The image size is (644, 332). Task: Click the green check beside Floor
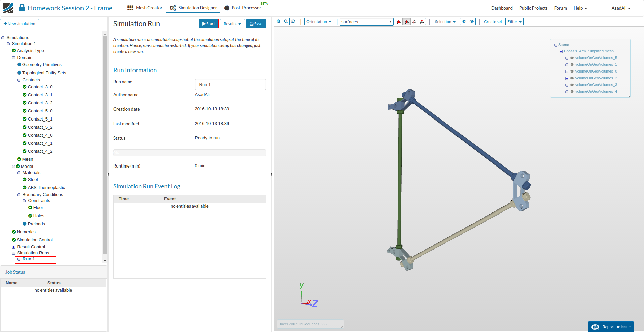(x=30, y=208)
